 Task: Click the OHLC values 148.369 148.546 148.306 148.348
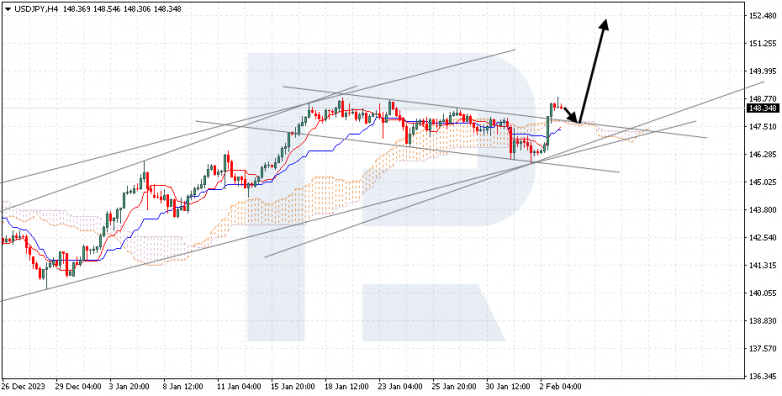(x=123, y=9)
